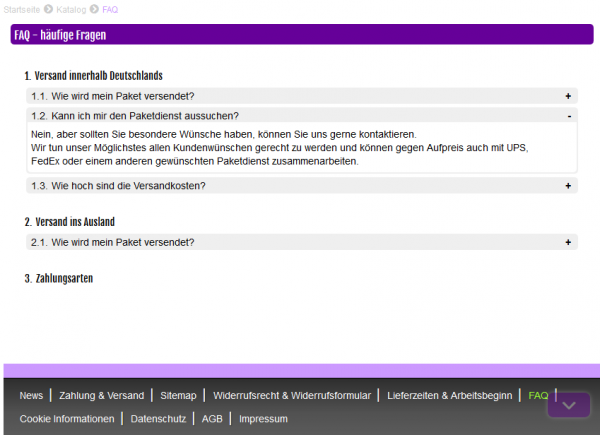Screen dimensions: 600x435
Task: Open Lieferzeiten & Arbeitsbeginn footer link
Action: click(x=449, y=396)
